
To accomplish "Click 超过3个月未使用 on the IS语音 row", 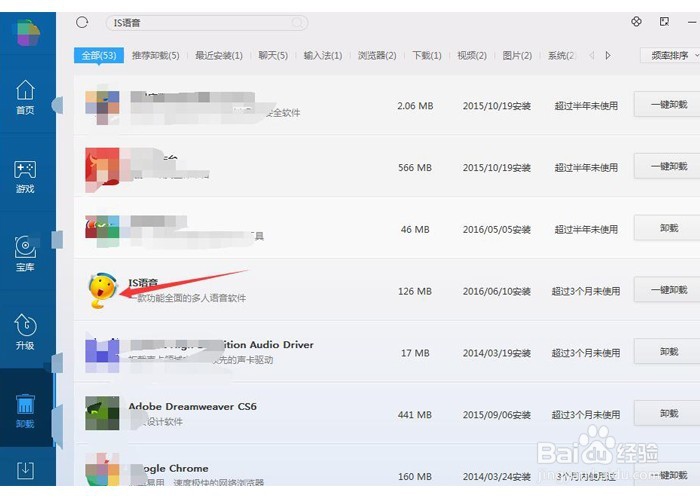I will tap(586, 291).
